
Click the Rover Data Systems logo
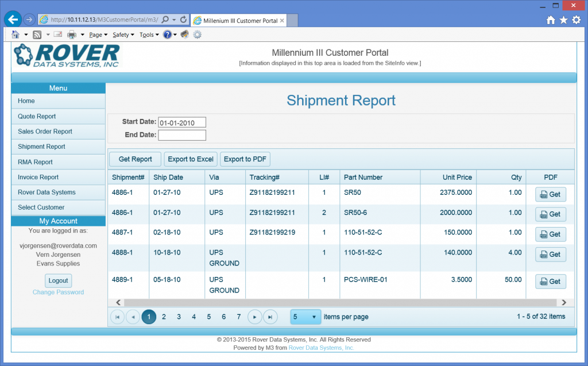(x=67, y=56)
